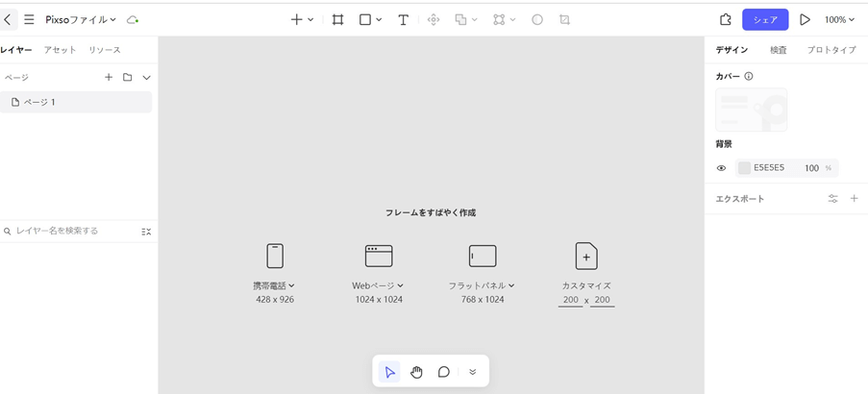The image size is (868, 394).
Task: Click the crop tool icon
Action: pos(564,20)
